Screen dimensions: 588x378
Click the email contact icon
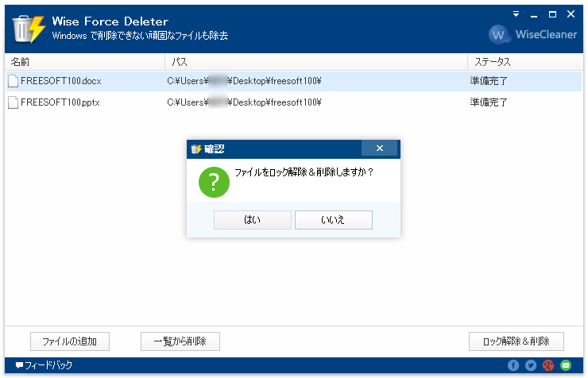pyautogui.click(x=566, y=364)
